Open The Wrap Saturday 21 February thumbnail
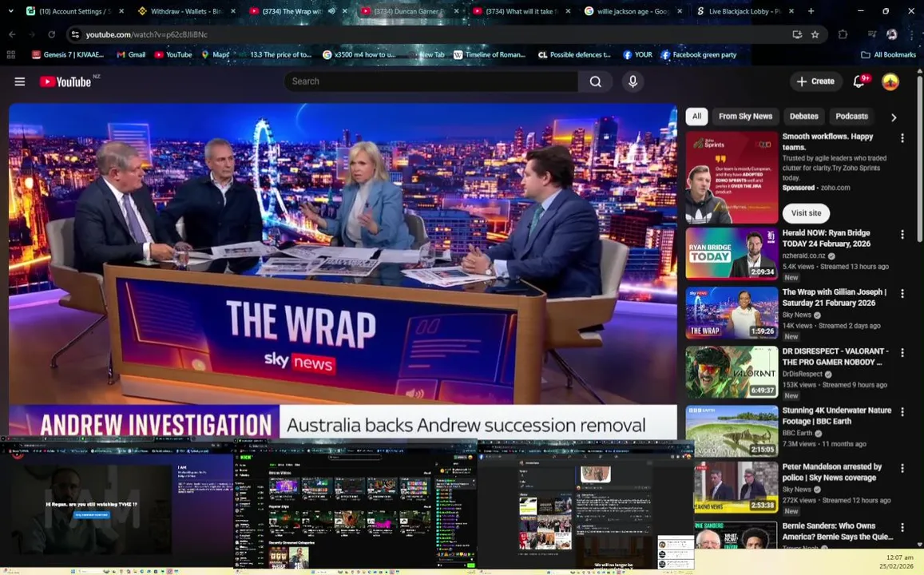Screen dimensions: 924x575 pyautogui.click(x=732, y=313)
